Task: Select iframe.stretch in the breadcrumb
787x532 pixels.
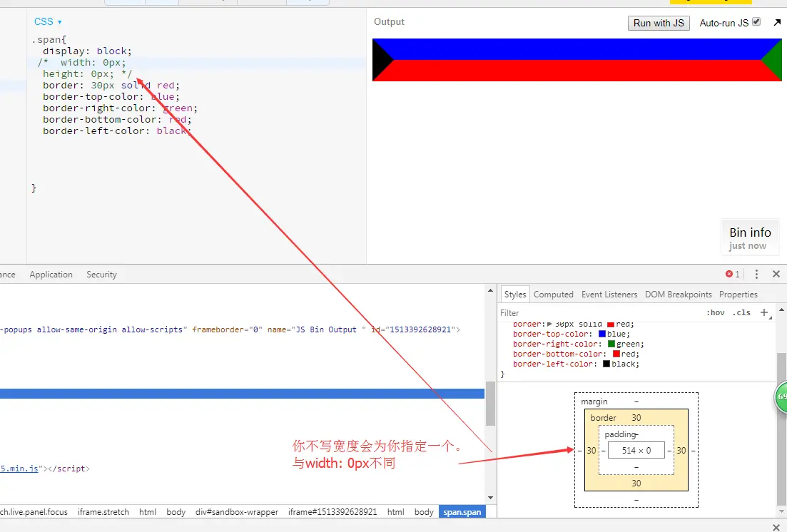Action: coord(103,512)
